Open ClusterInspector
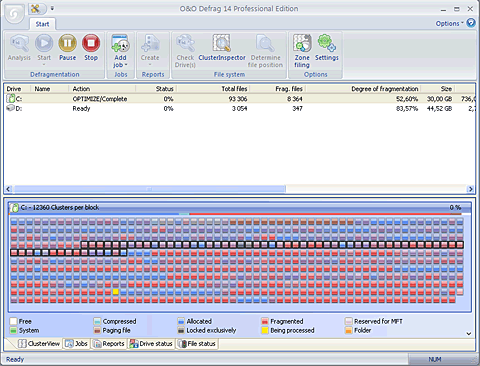Image resolution: width=480 pixels, height=366 pixels. tap(222, 48)
